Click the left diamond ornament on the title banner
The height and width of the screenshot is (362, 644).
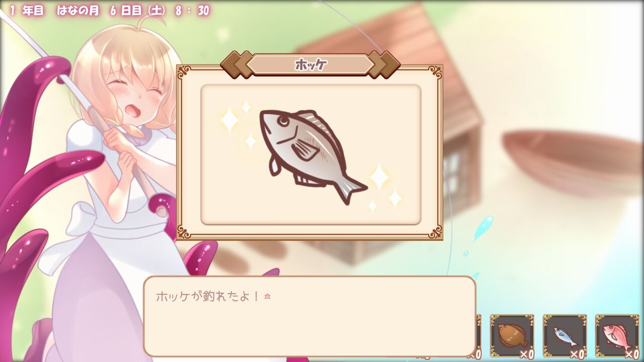(236, 65)
